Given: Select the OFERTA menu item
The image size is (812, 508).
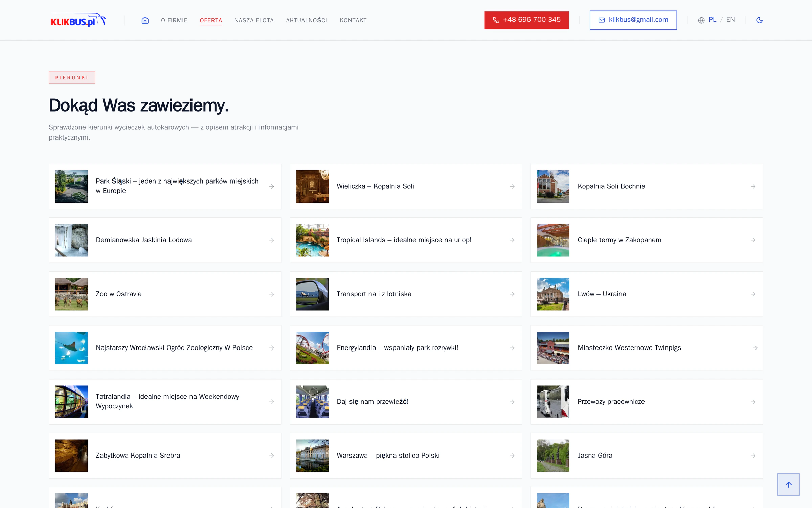Looking at the screenshot, I should tap(211, 20).
